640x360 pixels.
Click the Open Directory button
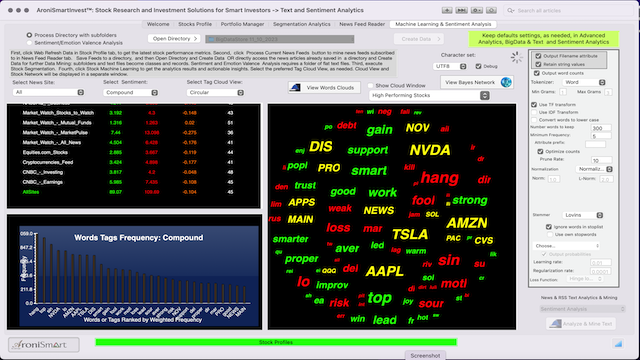click(x=174, y=38)
